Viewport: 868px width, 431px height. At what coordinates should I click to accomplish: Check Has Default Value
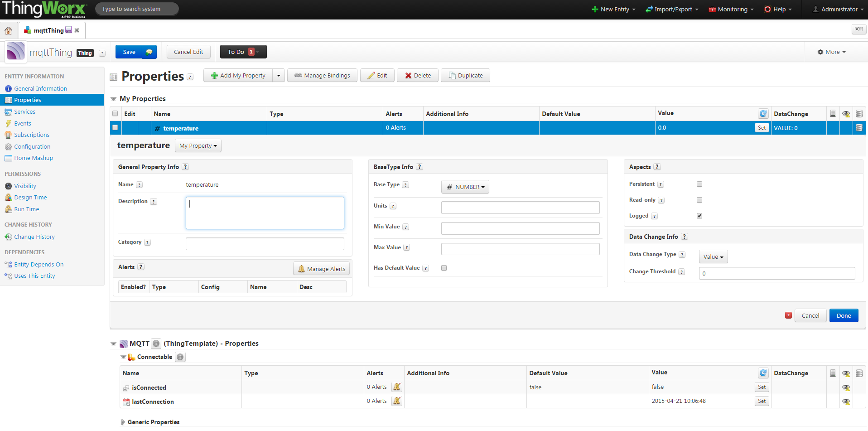pyautogui.click(x=444, y=268)
